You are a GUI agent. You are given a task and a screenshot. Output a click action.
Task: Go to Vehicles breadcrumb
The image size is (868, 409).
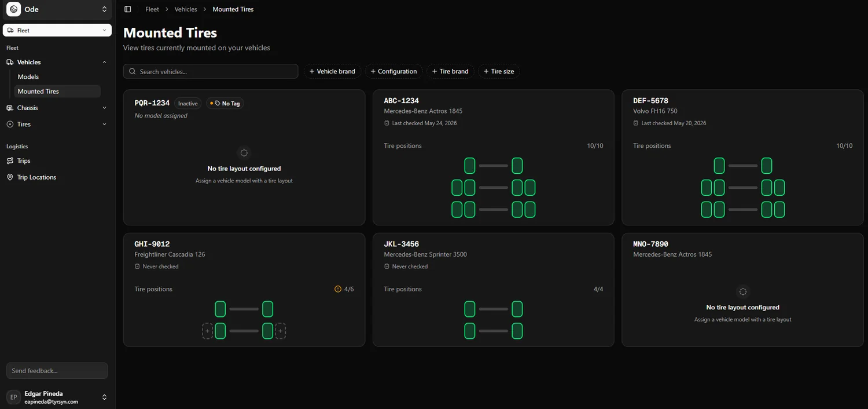click(186, 9)
